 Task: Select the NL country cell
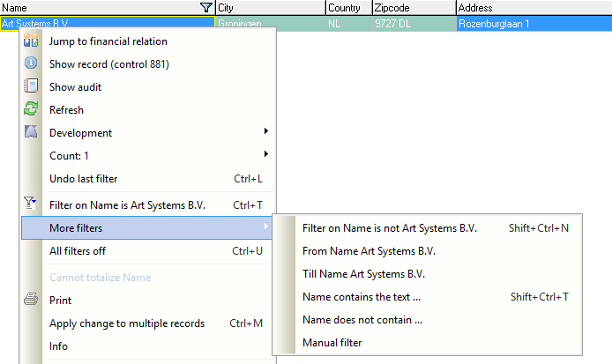pos(349,24)
